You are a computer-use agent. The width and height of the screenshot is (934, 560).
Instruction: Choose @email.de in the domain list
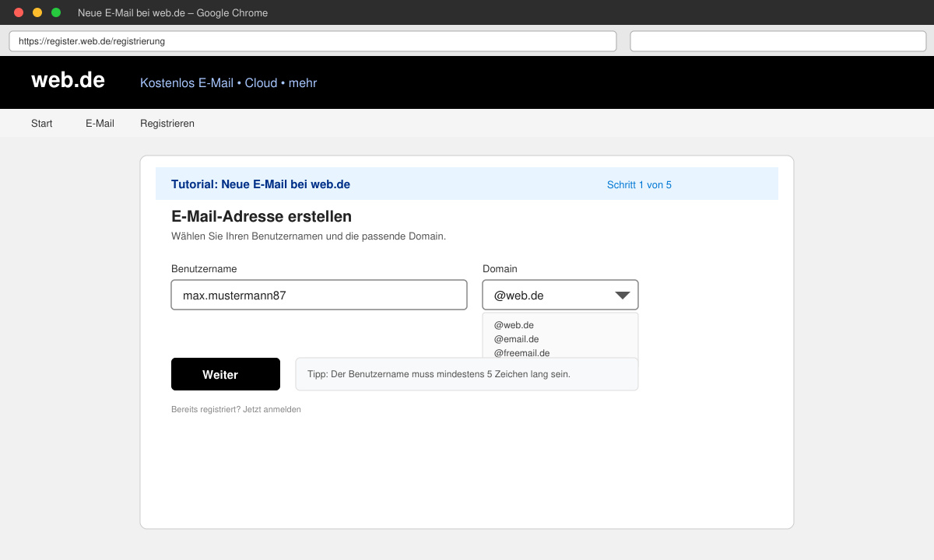point(516,339)
